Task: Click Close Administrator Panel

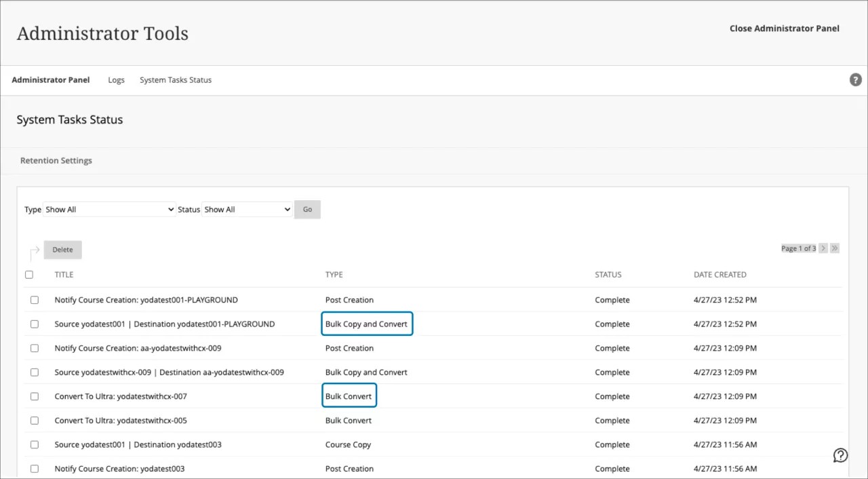Action: click(785, 28)
